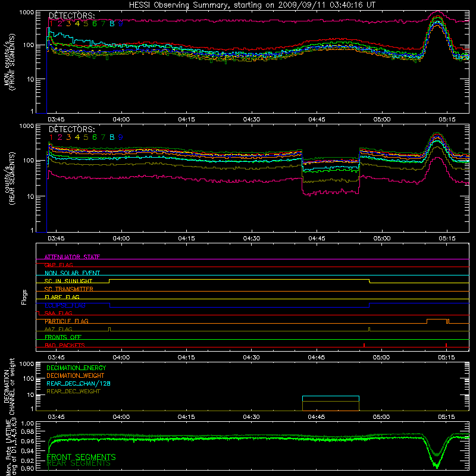
Task: Click 03:45 tick label under the Flags plot
Action: tap(56, 358)
